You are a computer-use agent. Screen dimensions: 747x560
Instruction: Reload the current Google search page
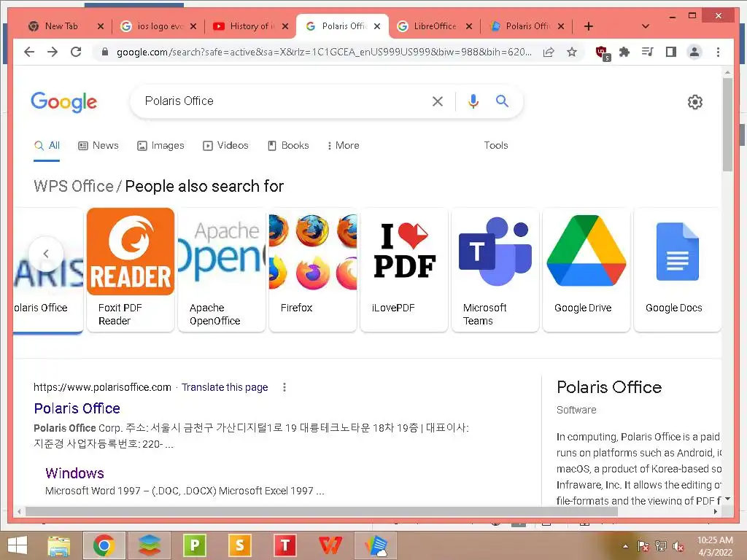76,52
